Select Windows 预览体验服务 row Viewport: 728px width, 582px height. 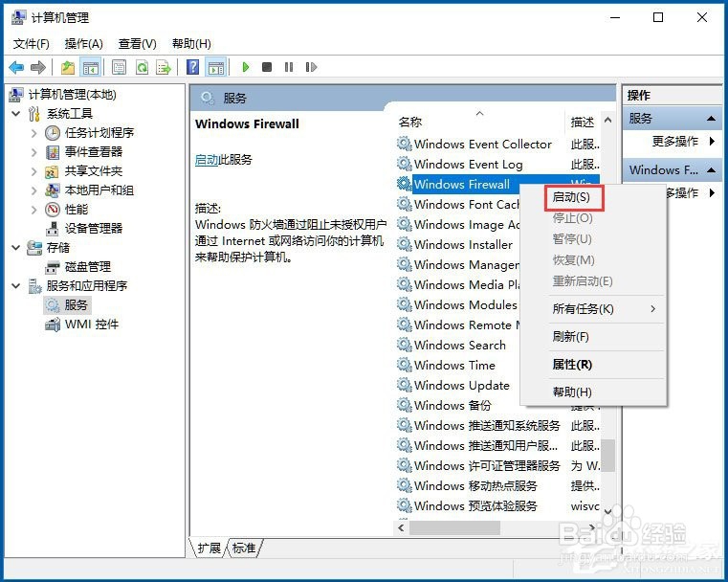497,505
